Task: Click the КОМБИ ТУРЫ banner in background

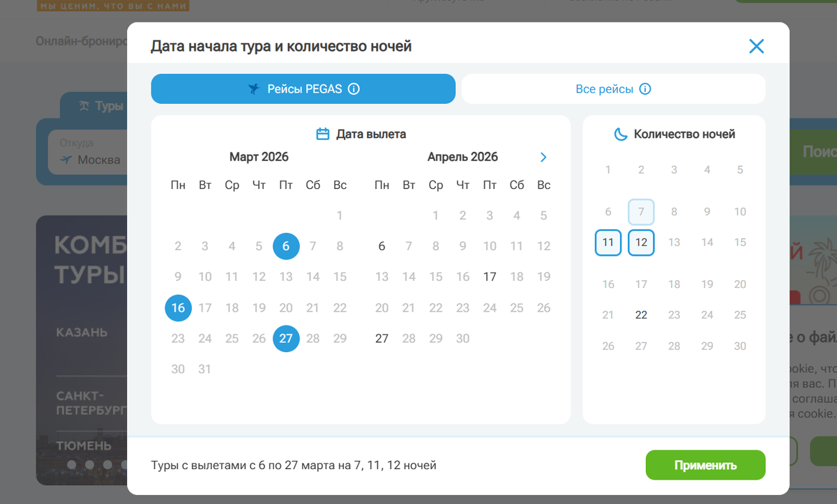Action: [82, 350]
